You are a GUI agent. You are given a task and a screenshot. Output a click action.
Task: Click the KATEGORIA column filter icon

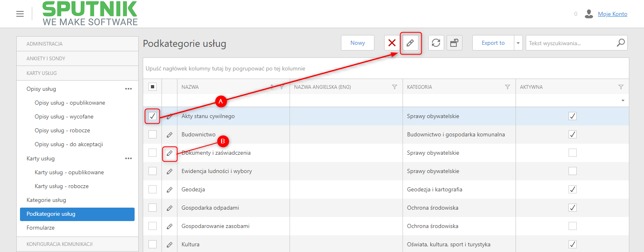[x=507, y=87]
